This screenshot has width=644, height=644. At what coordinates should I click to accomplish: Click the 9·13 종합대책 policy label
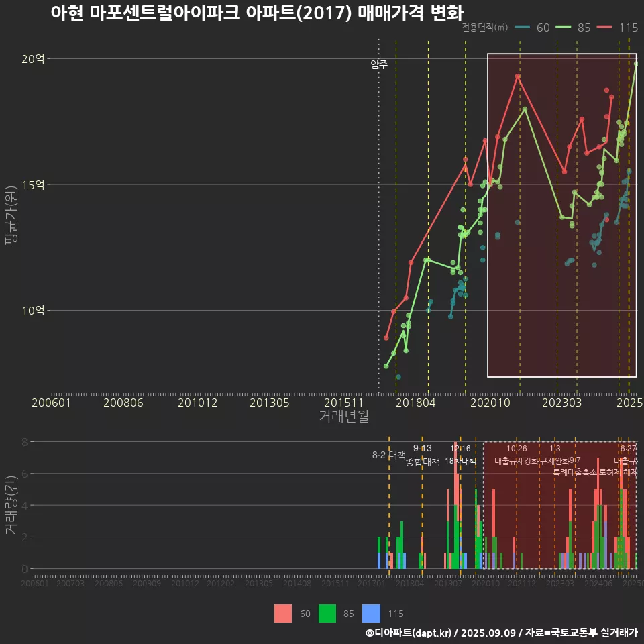pos(422,455)
